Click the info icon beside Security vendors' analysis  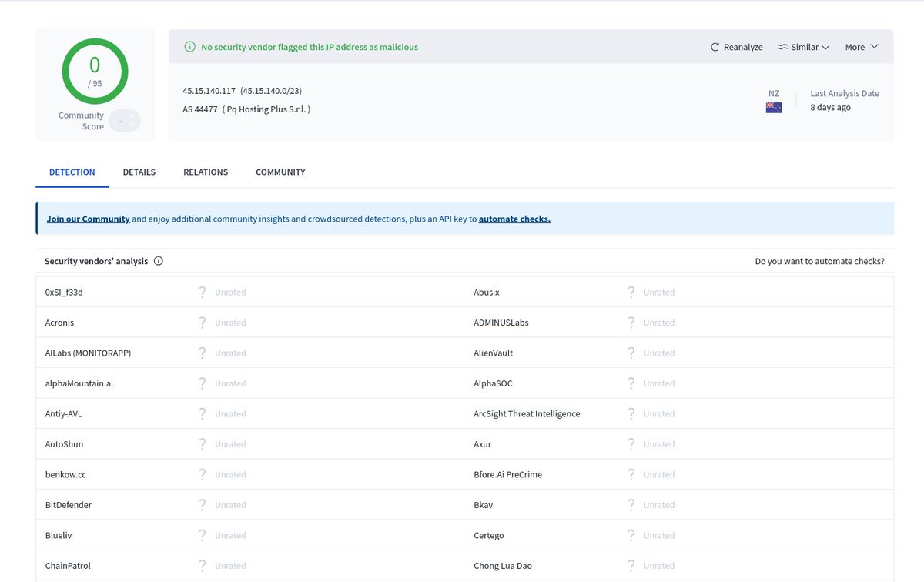pos(159,261)
